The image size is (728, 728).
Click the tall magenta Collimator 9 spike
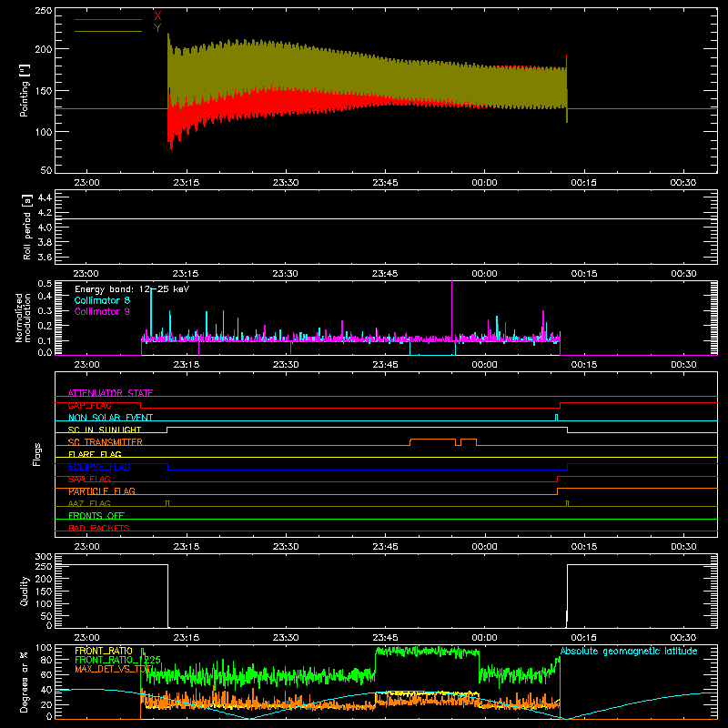point(451,311)
